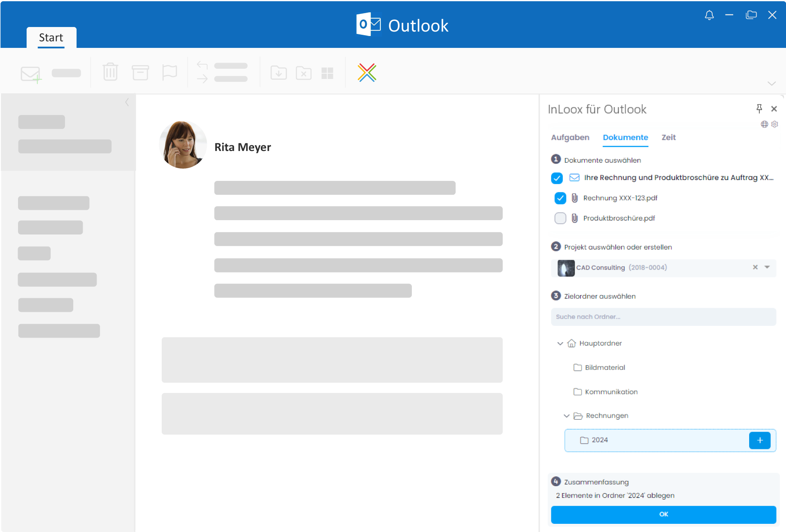Close the InLoox für Outlook pane
The height and width of the screenshot is (532, 786).
[774, 109]
